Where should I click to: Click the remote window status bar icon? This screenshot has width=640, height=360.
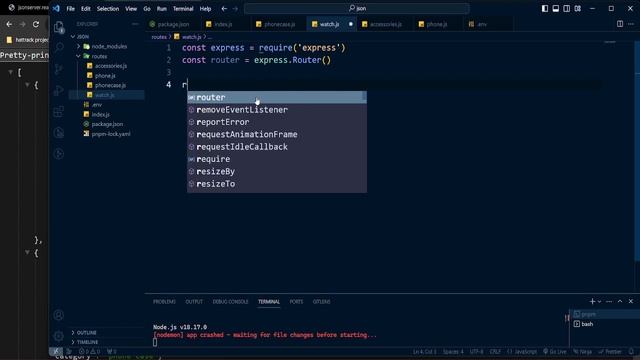56,351
